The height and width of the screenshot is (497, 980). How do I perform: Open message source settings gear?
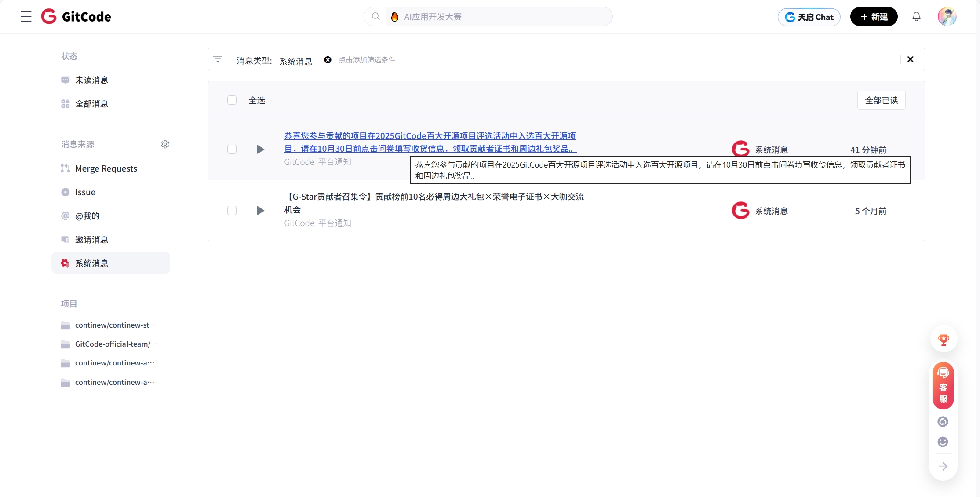click(x=165, y=144)
